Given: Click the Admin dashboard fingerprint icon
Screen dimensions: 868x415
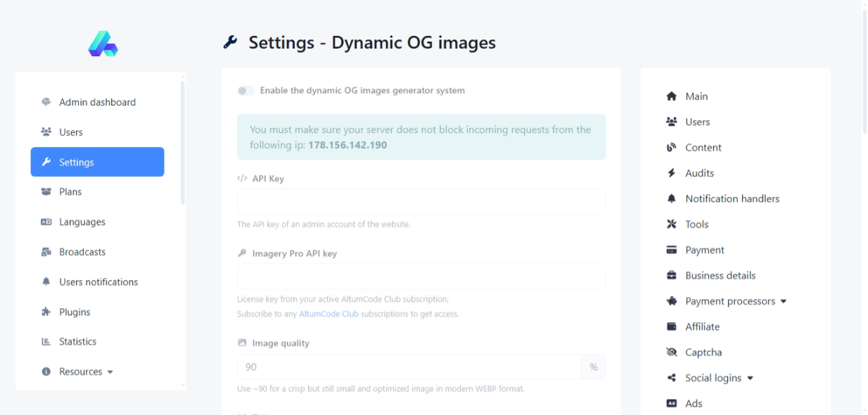Looking at the screenshot, I should [x=46, y=103].
